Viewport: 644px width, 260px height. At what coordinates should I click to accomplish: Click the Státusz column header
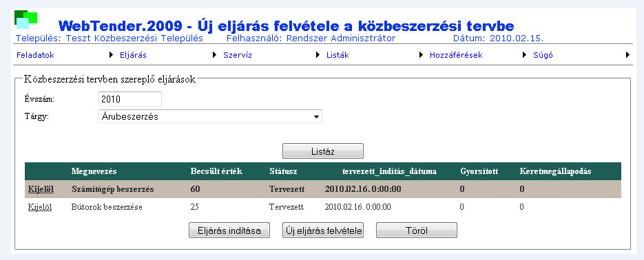283,171
